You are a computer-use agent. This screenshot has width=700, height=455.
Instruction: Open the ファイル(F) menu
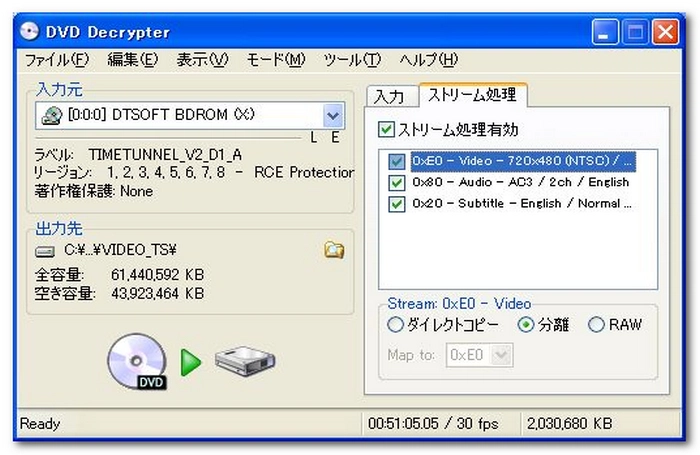coord(56,60)
